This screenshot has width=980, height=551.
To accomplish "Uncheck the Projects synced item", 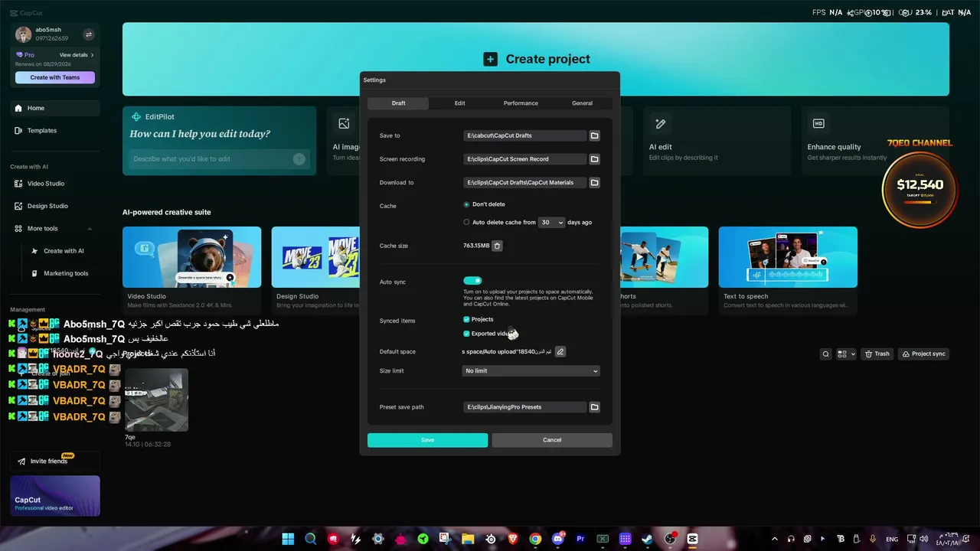I will tap(466, 319).
